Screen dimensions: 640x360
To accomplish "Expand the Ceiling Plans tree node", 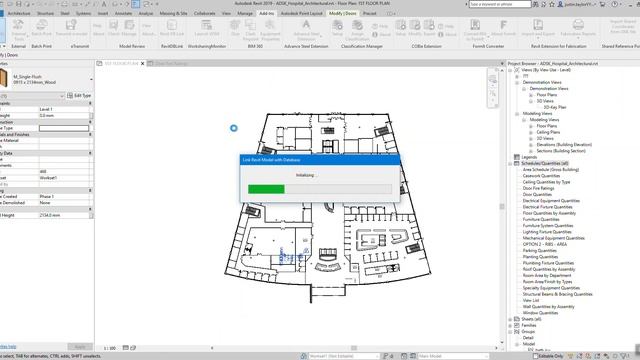I will pyautogui.click(x=531, y=132).
